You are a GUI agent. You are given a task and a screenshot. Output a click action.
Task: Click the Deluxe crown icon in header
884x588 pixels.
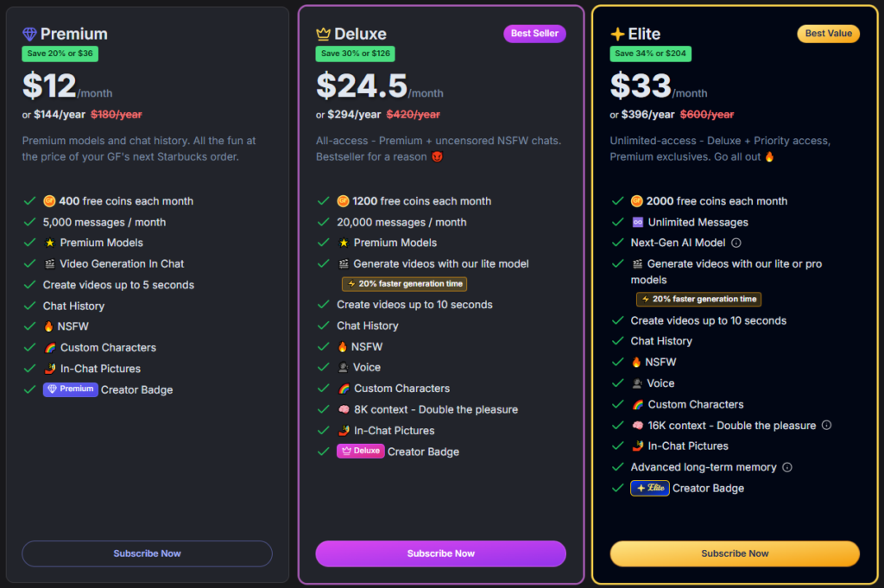(x=324, y=35)
